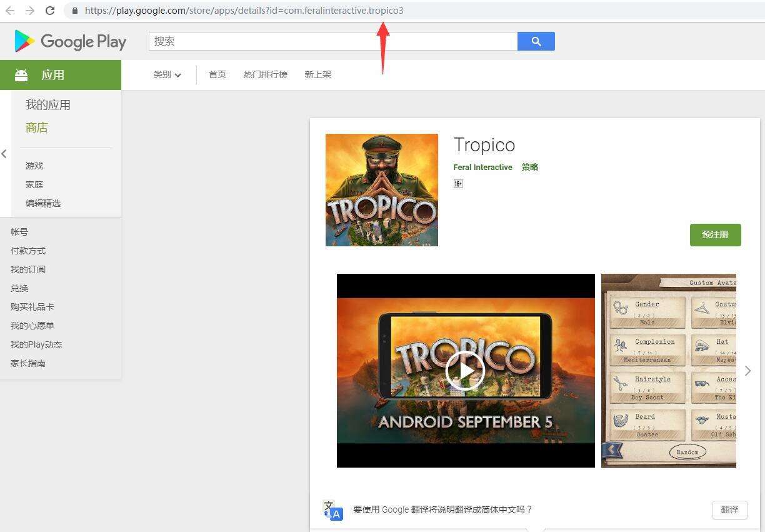765x532 pixels.
Task: Open 我的订阅 subscriptions link
Action: point(28,269)
